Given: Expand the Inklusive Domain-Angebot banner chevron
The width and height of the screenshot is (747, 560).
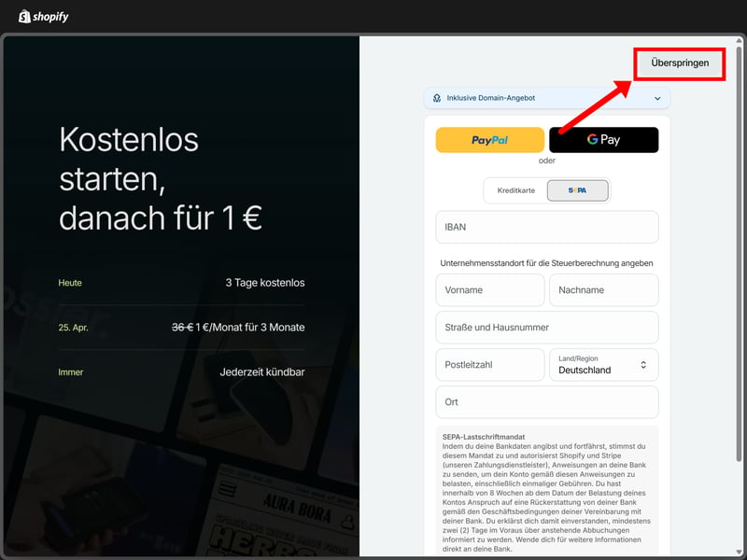Looking at the screenshot, I should pos(657,98).
